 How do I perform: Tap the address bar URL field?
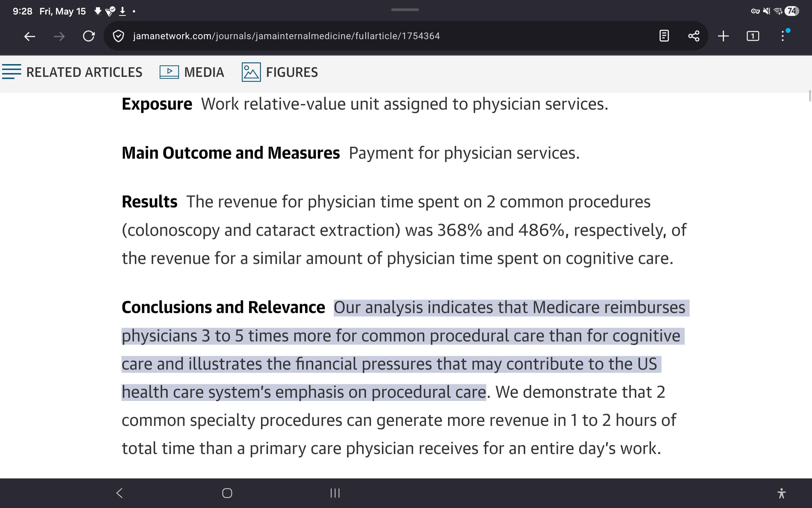pos(286,36)
